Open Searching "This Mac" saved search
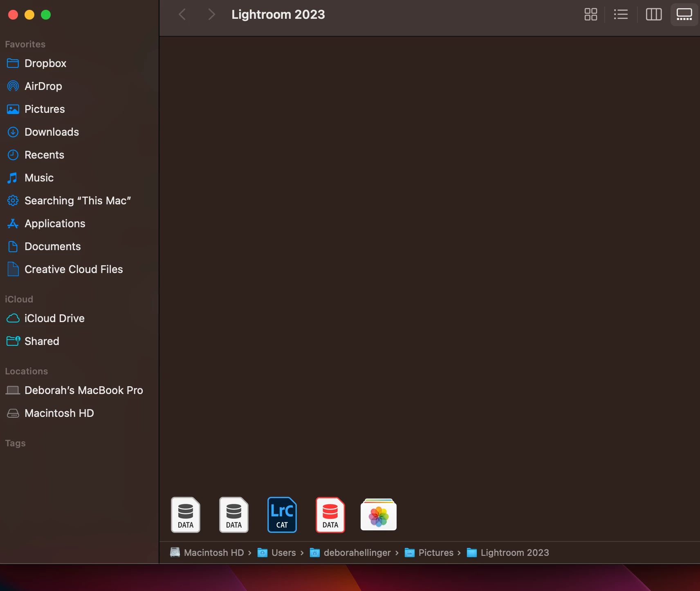 coord(78,201)
